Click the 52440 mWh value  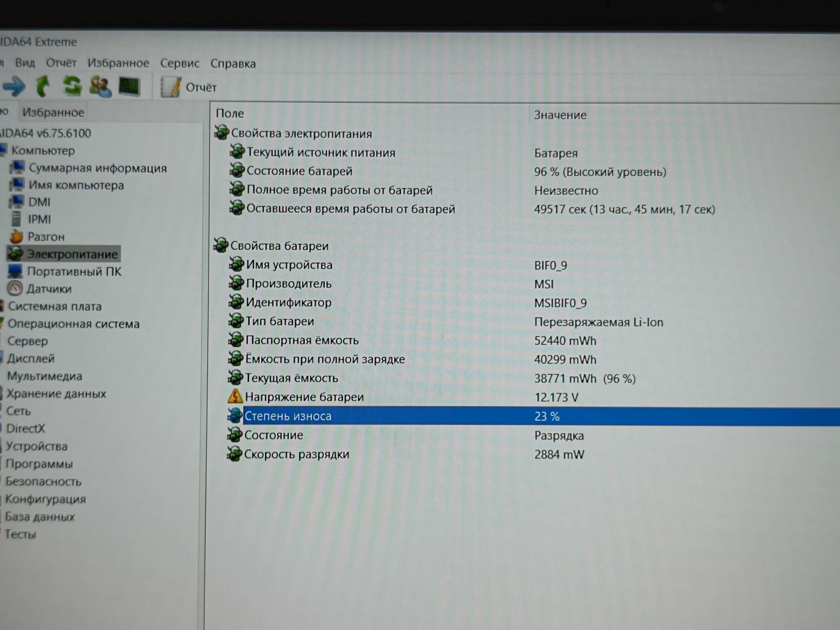565,341
